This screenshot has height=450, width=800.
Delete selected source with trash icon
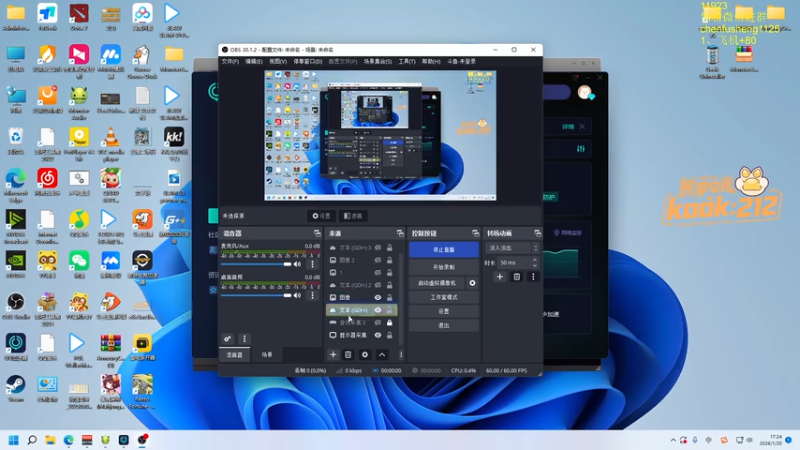coord(348,355)
